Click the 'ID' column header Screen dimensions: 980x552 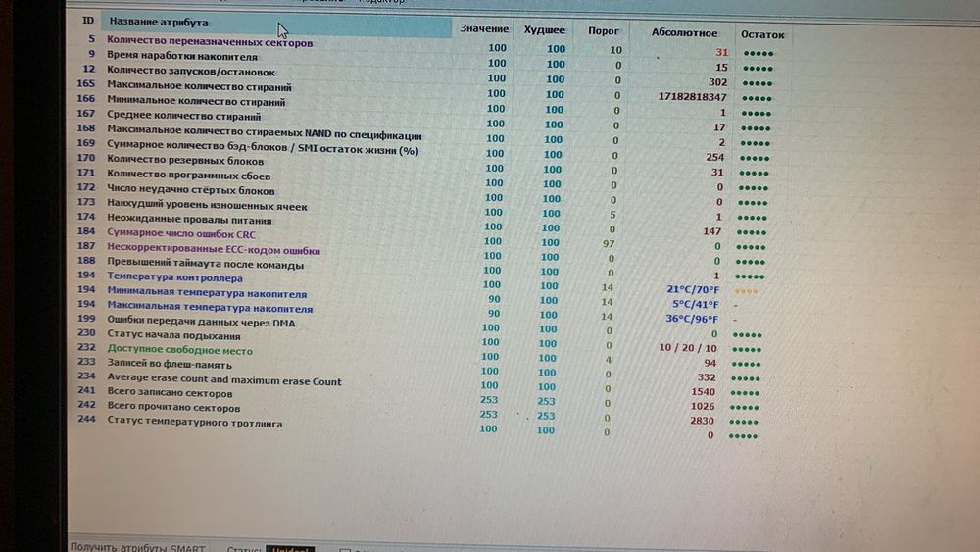pyautogui.click(x=88, y=21)
